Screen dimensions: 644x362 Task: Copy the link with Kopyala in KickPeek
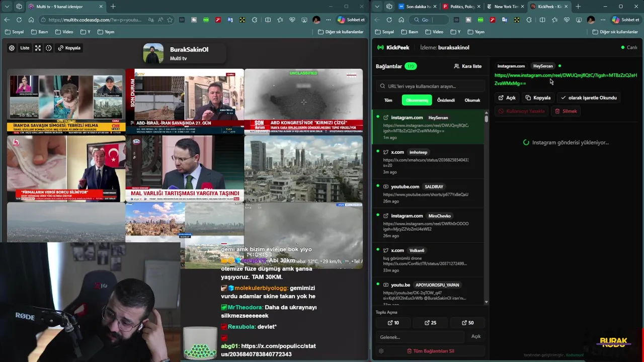point(538,98)
